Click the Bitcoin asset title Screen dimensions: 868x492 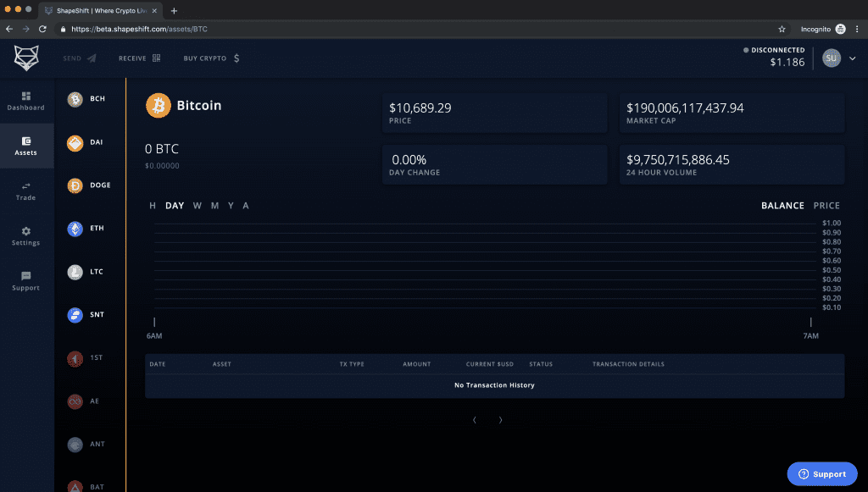coord(198,106)
